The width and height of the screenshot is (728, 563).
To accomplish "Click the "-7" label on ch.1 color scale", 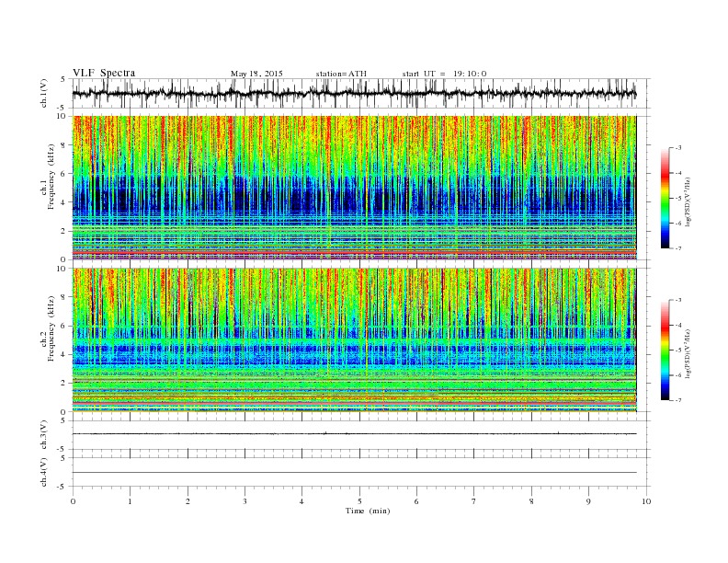I will pyautogui.click(x=677, y=248).
